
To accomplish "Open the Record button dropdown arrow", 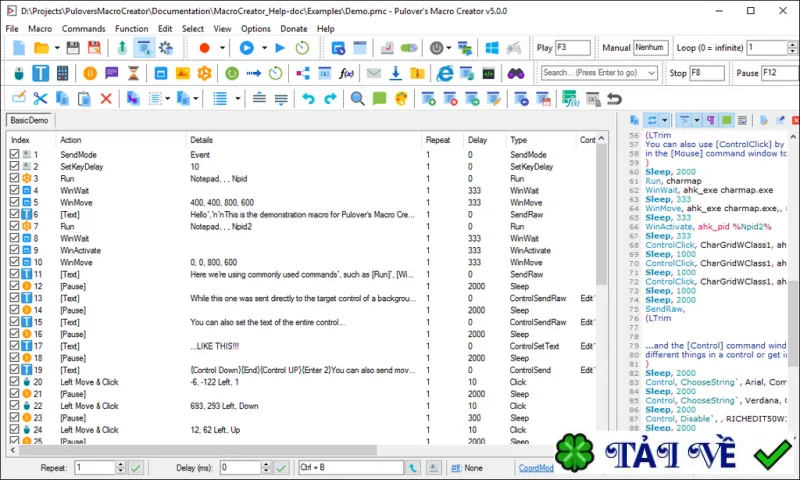I will click(x=222, y=48).
